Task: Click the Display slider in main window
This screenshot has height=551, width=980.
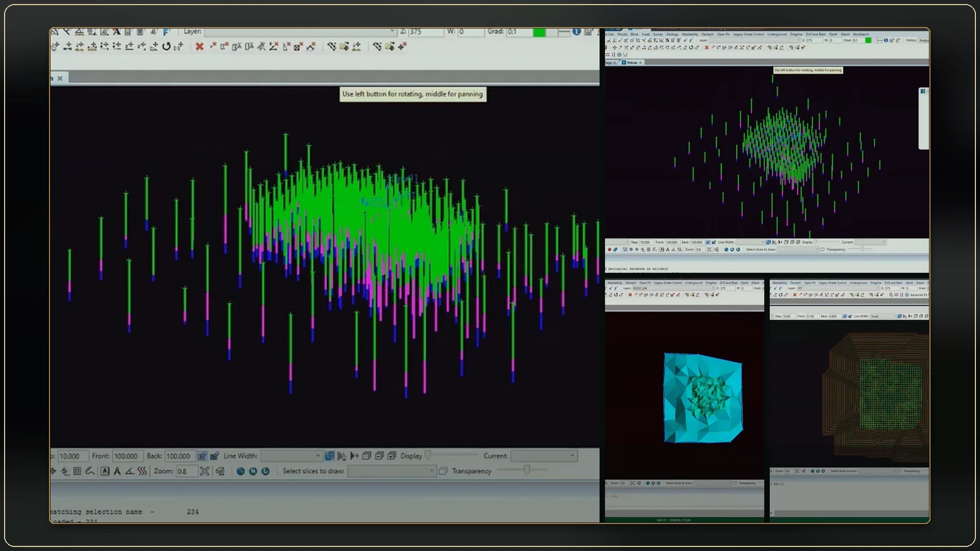Action: click(x=428, y=454)
